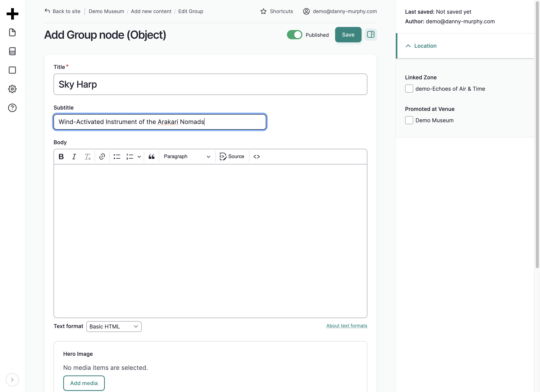Open the page document sidebar icon
This screenshot has width=540, height=392.
[12, 32]
